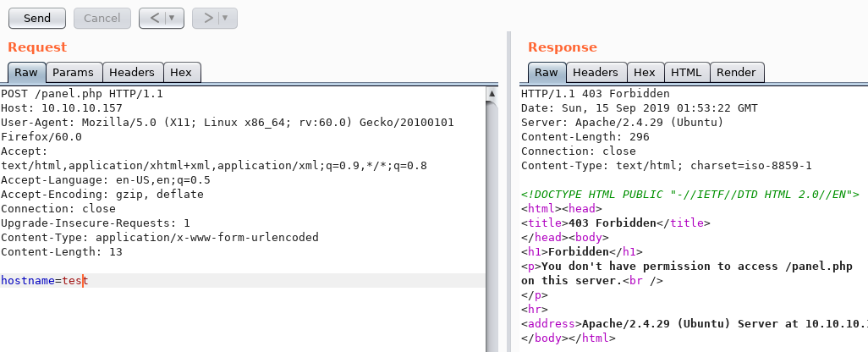868x352 pixels.
Task: Select the Raw tab in the Request panel
Action: (x=25, y=73)
